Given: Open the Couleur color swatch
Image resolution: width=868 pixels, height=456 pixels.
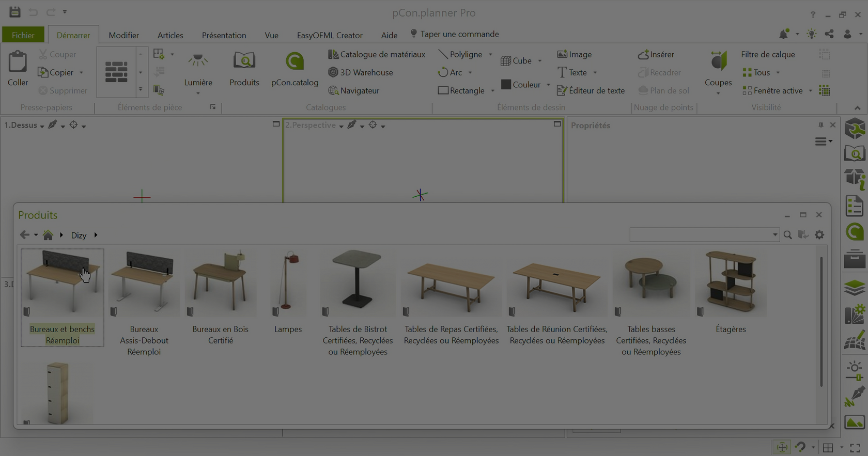Looking at the screenshot, I should [x=506, y=84].
